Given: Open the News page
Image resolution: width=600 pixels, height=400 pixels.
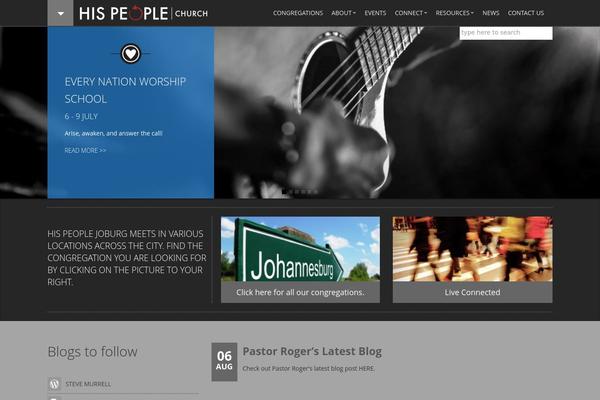Looking at the screenshot, I should [x=491, y=13].
